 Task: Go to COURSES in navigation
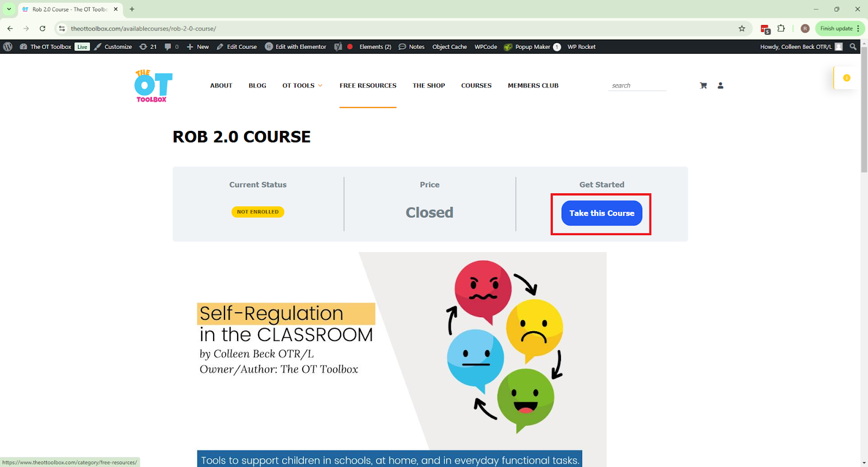click(476, 86)
